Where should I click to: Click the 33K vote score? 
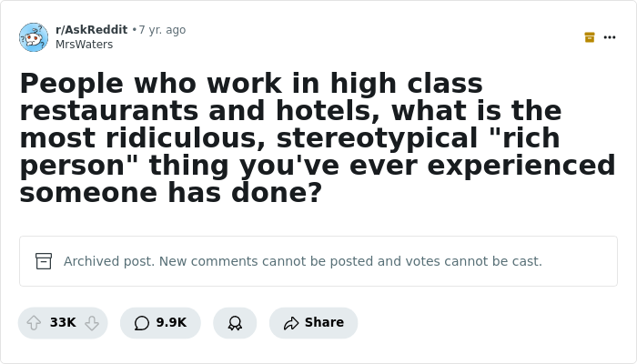click(63, 323)
